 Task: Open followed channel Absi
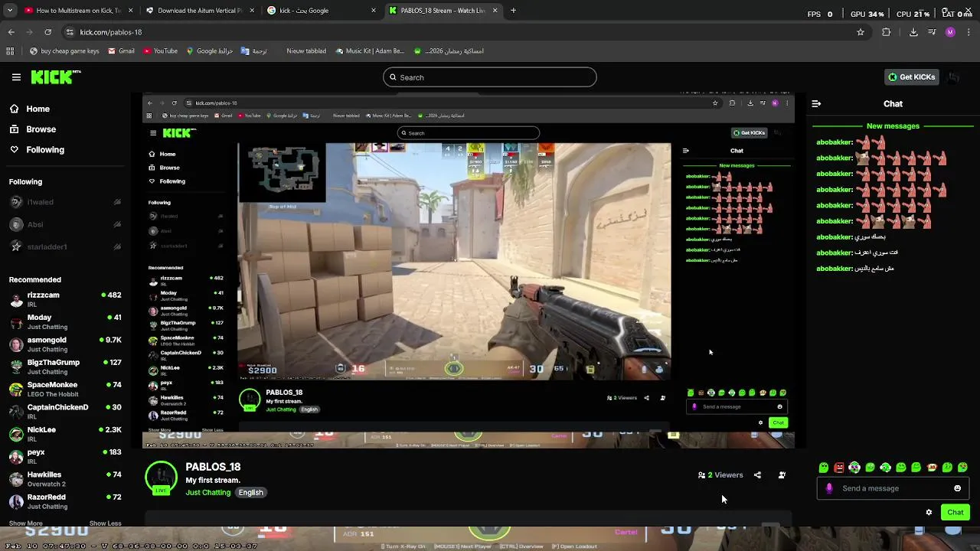[65, 225]
